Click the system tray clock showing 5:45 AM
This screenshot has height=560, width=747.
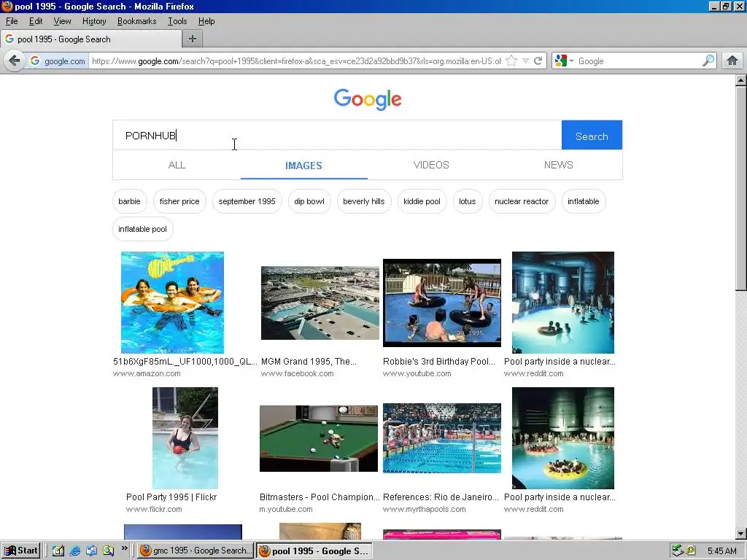point(721,551)
